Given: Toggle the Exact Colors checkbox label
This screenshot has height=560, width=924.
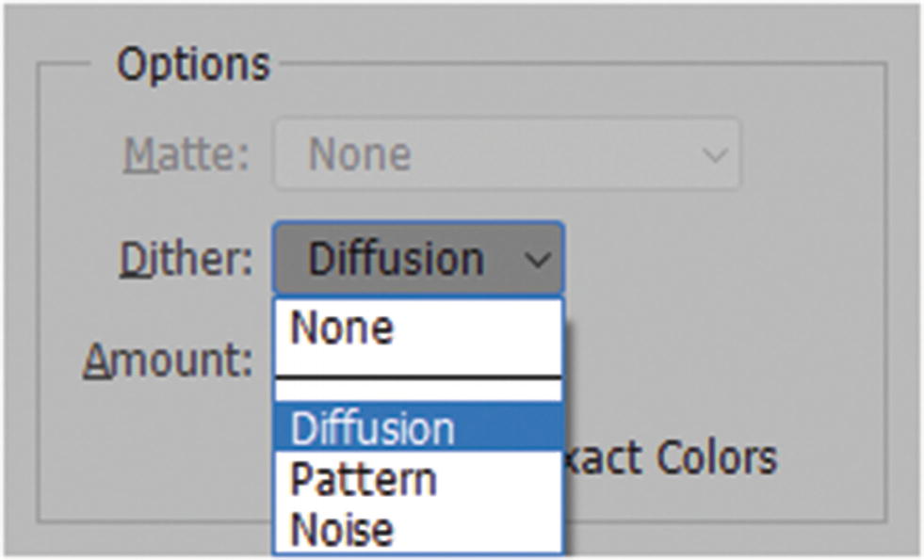Looking at the screenshot, I should [671, 458].
